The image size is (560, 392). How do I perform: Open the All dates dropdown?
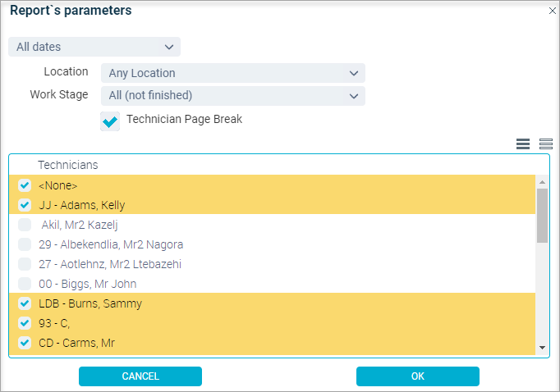click(94, 47)
